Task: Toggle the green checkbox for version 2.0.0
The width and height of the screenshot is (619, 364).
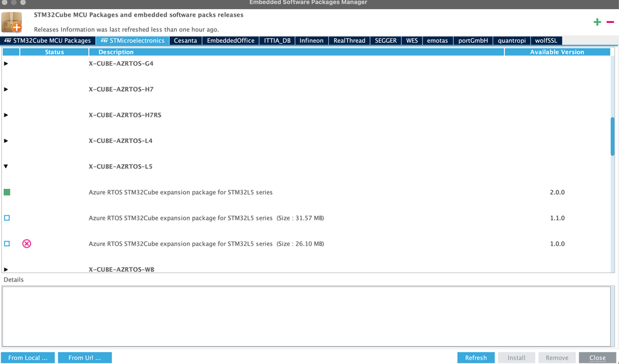Action: 7,192
